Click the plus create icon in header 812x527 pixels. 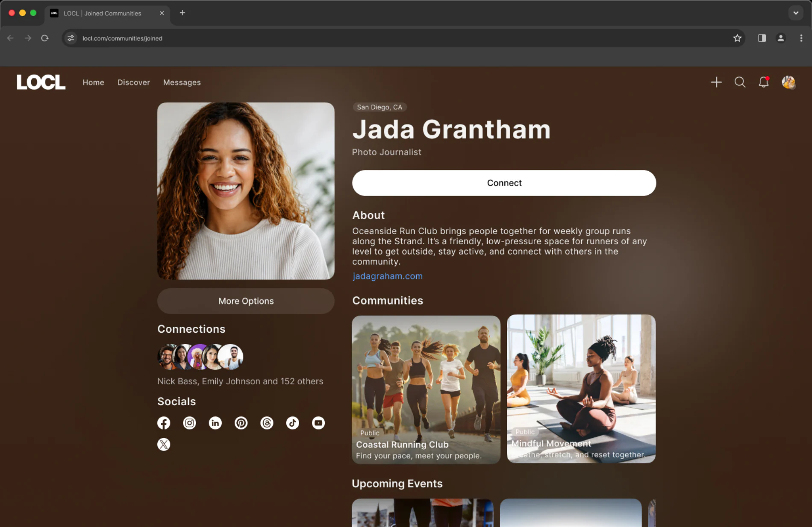(716, 82)
